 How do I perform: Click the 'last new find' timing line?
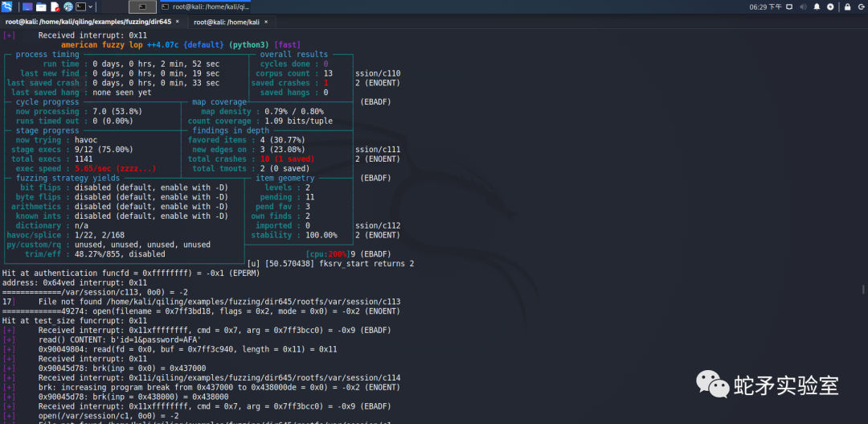click(x=120, y=73)
